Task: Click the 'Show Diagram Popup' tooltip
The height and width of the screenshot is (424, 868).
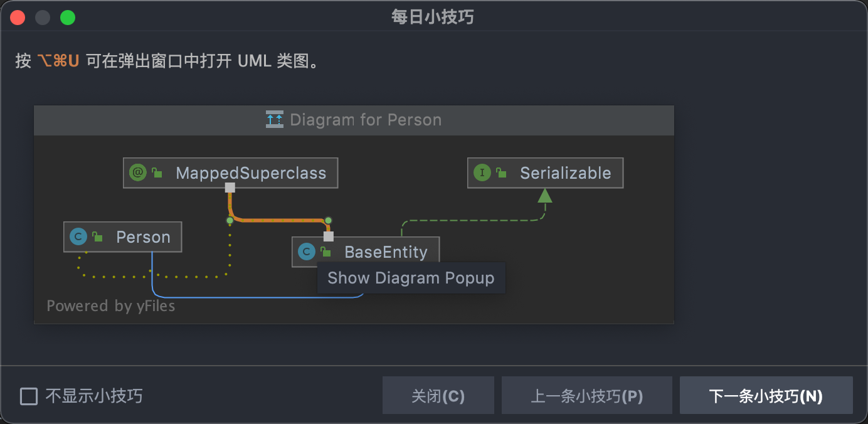Action: tap(411, 278)
